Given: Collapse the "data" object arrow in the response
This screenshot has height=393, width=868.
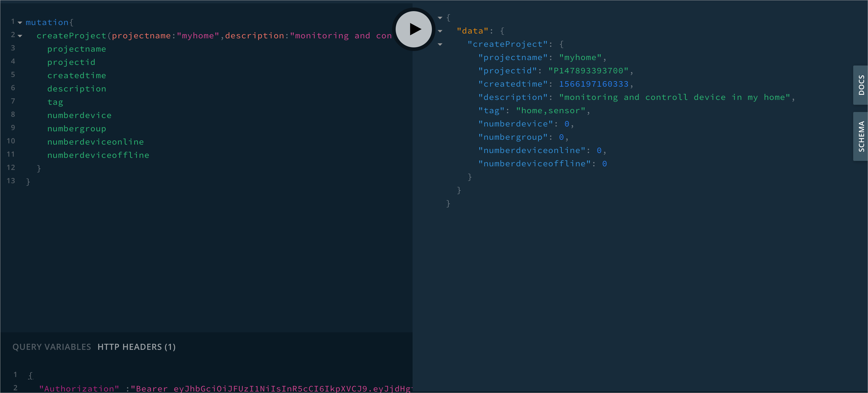Looking at the screenshot, I should pos(440,31).
